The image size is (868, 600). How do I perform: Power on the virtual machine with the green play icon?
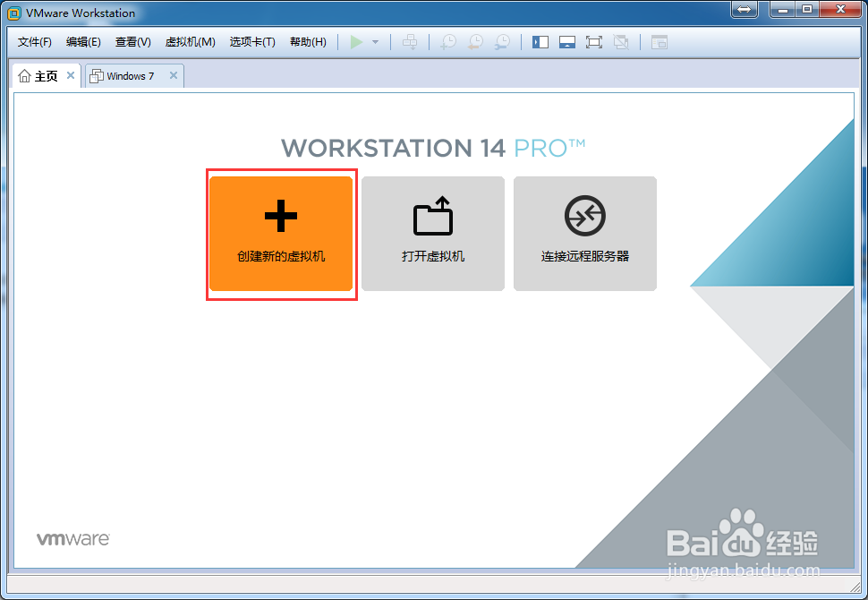coord(354,41)
